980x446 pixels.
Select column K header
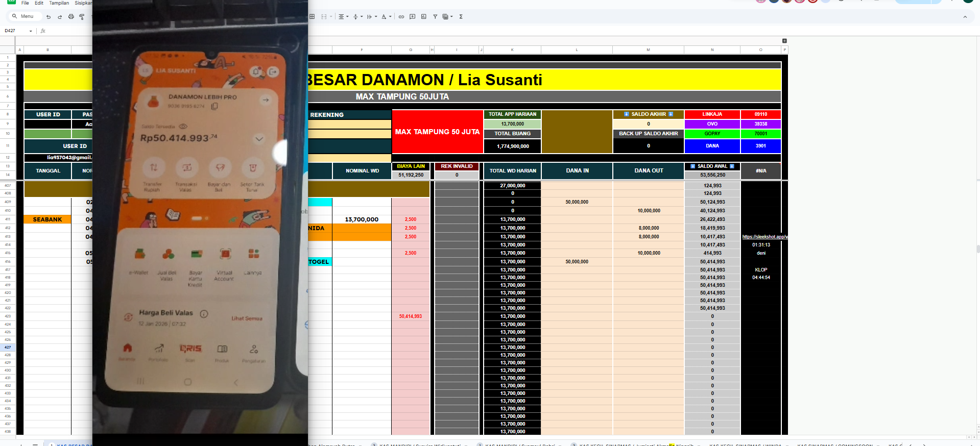click(512, 50)
